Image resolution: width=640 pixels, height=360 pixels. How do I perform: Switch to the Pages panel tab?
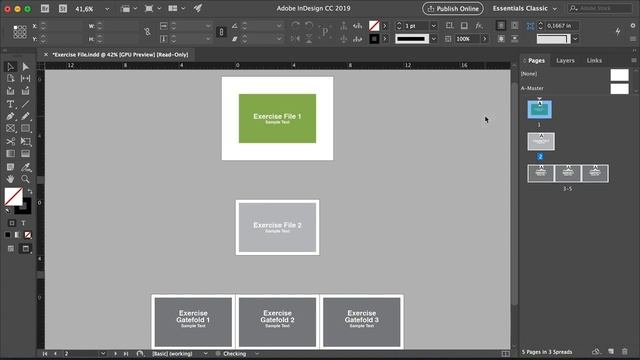pos(536,60)
